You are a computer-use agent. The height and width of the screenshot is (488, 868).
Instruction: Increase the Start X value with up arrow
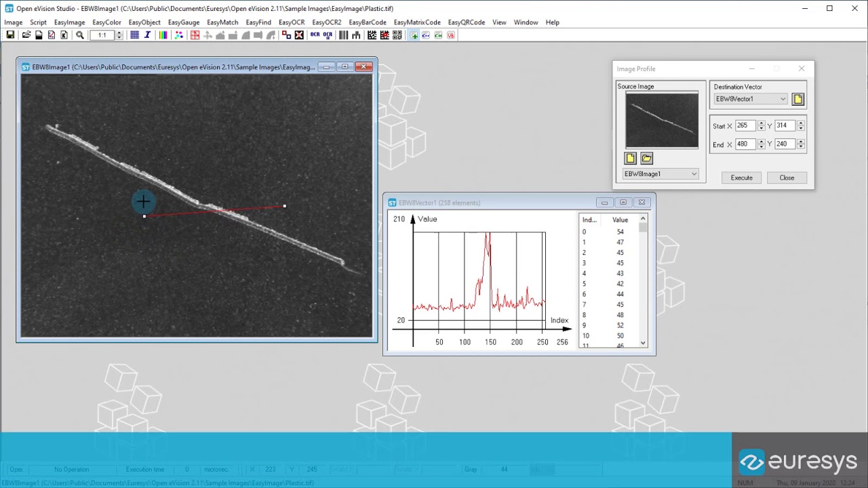coord(761,123)
